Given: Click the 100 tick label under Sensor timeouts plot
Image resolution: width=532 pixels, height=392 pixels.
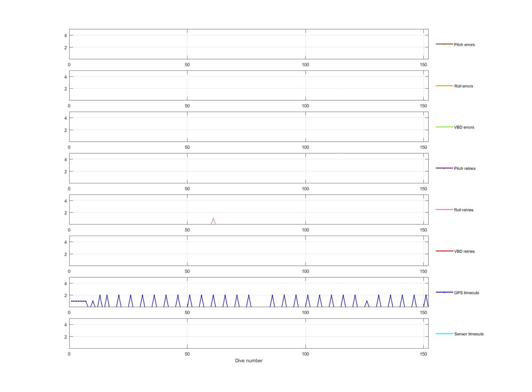Looking at the screenshot, I should 305,354.
